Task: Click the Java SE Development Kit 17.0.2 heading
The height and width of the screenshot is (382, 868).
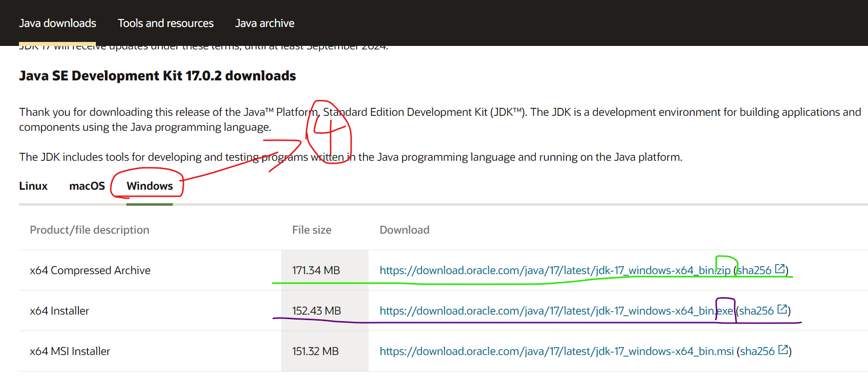Action: tap(157, 75)
